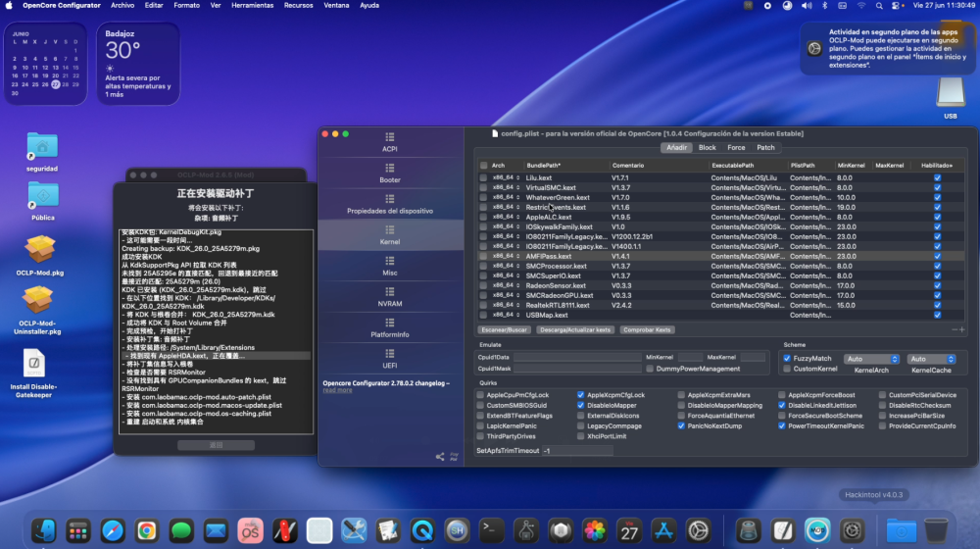Click the Cpuid1Data input field

point(577,357)
